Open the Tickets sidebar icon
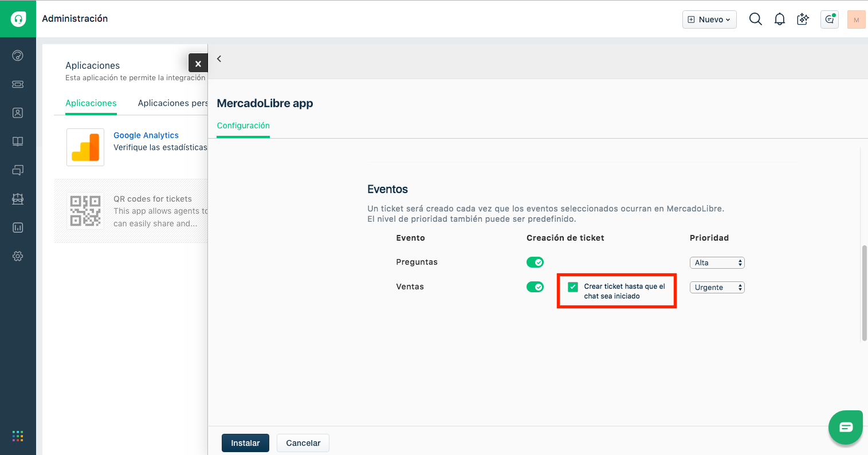This screenshot has height=455, width=868. 18,84
